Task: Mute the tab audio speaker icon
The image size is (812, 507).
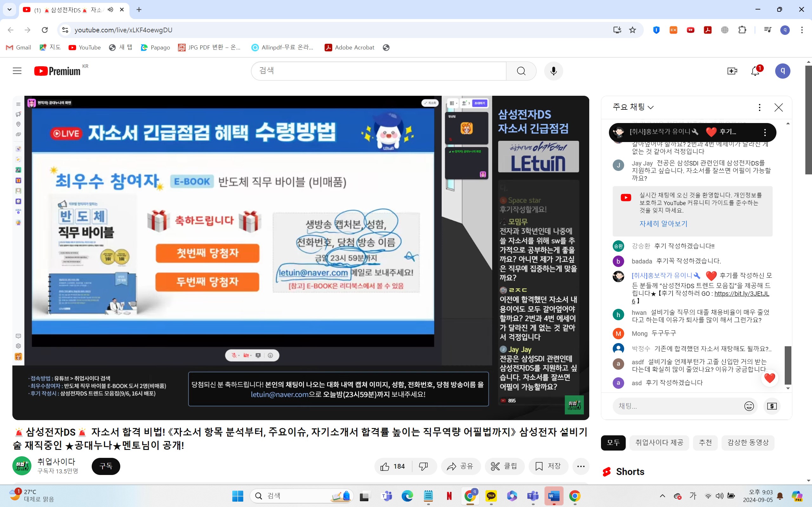Action: (x=110, y=10)
